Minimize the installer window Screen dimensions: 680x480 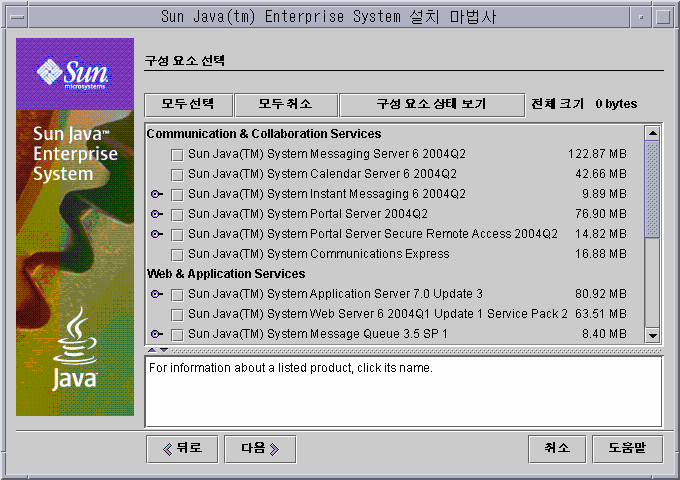(x=641, y=17)
